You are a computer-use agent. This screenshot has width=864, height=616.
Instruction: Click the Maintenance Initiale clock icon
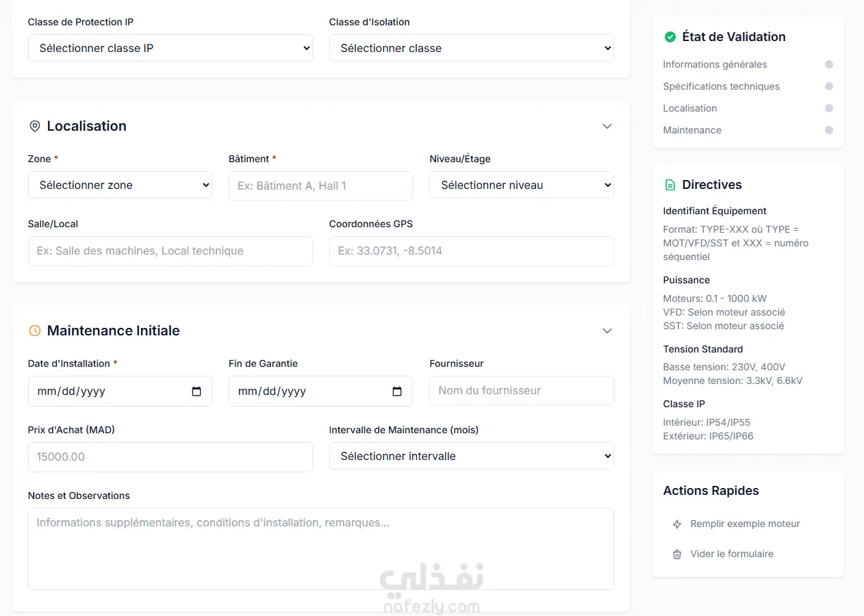pos(35,331)
